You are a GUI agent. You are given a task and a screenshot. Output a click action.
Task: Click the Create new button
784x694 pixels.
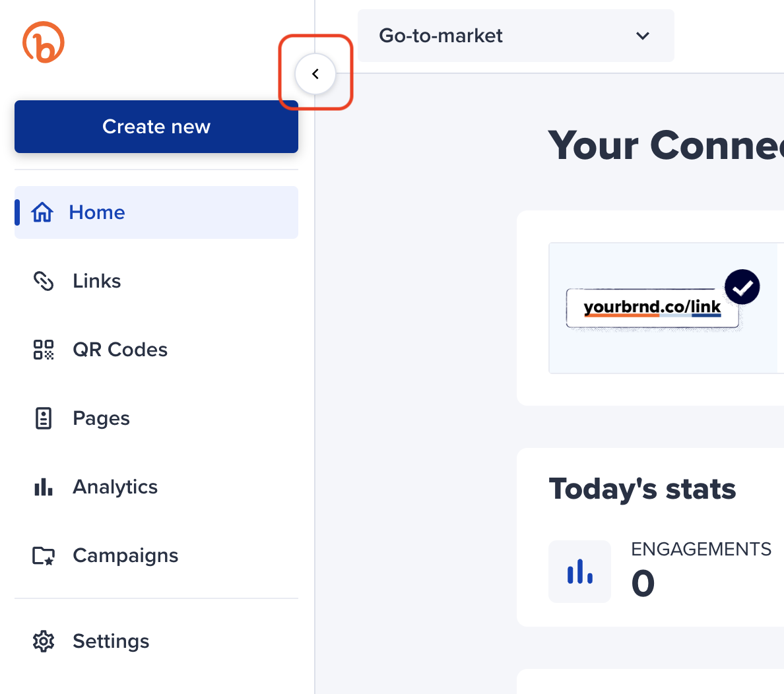tap(156, 126)
